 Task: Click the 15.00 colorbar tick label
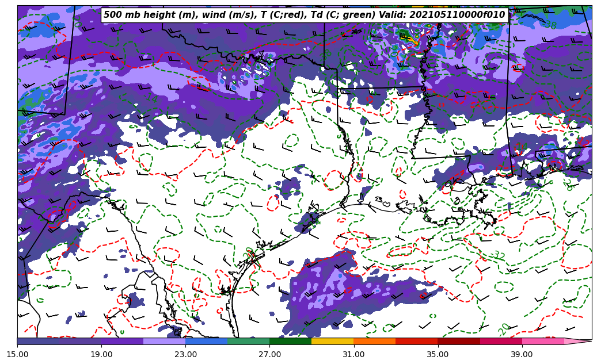(17, 355)
